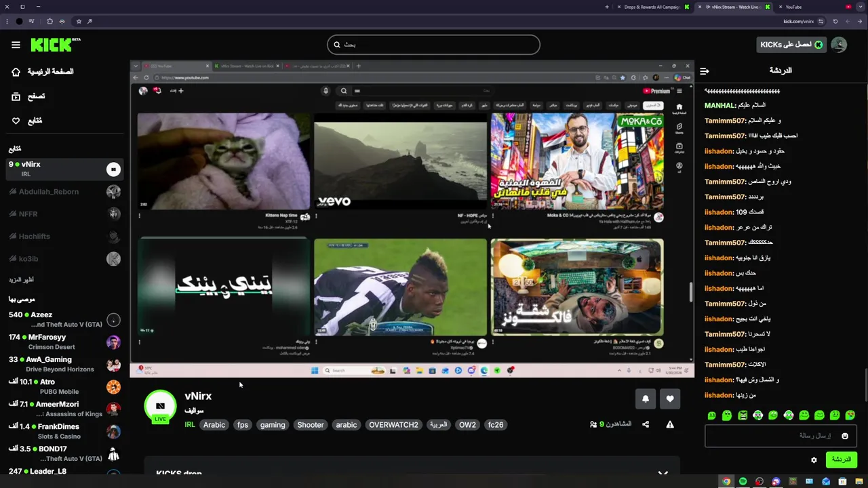868x488 pixels.
Task: Select the Arabic tag
Action: [x=214, y=425]
